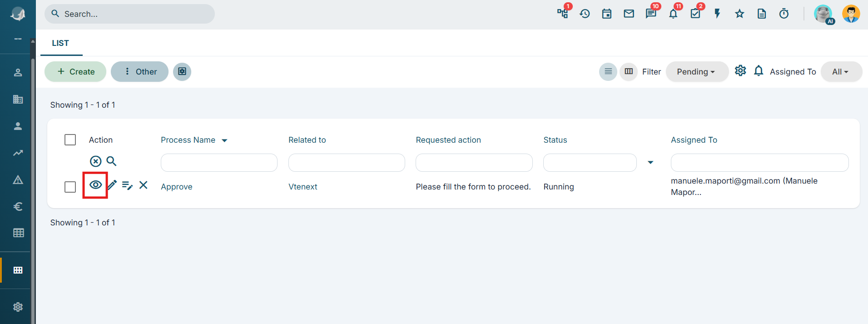Check the Approve row checkbox
Image resolution: width=868 pixels, height=324 pixels.
[x=70, y=187]
